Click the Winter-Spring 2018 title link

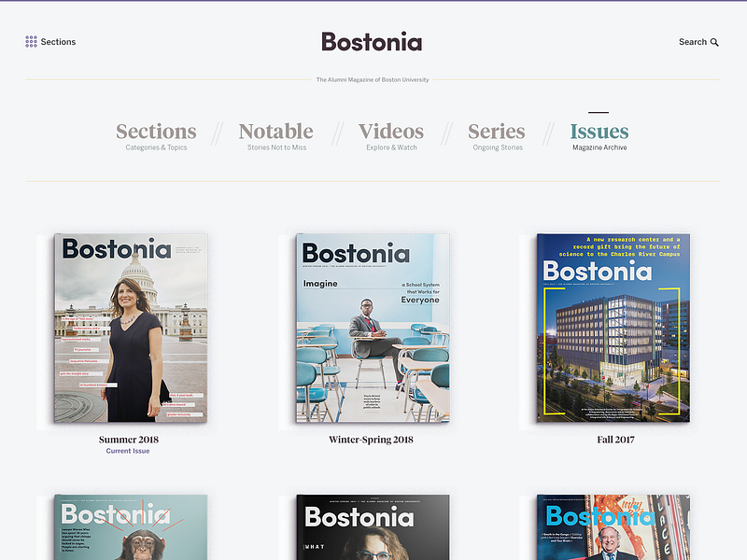point(371,440)
